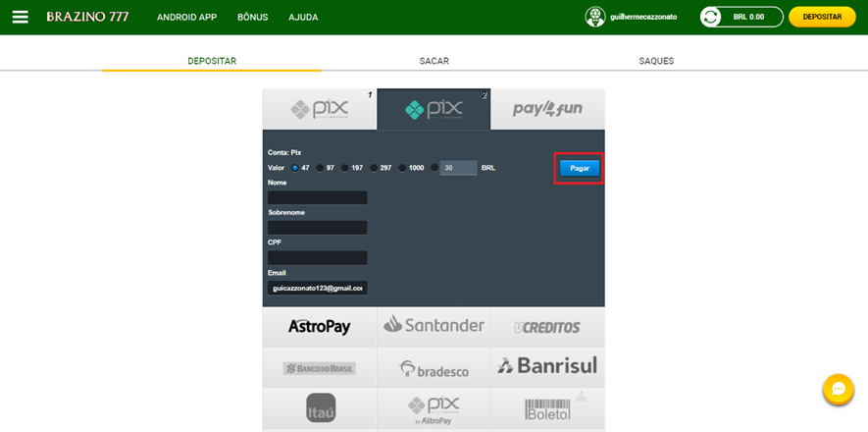Choose the AstroPay payment method
Image resolution: width=868 pixels, height=432 pixels.
(x=320, y=327)
